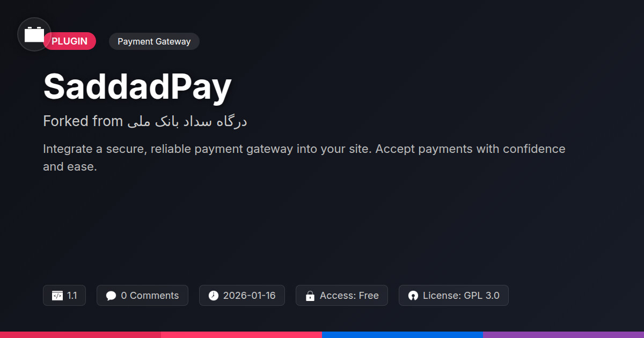This screenshot has width=644, height=338.
Task: Click the speech bubble comments icon
Action: 111,296
